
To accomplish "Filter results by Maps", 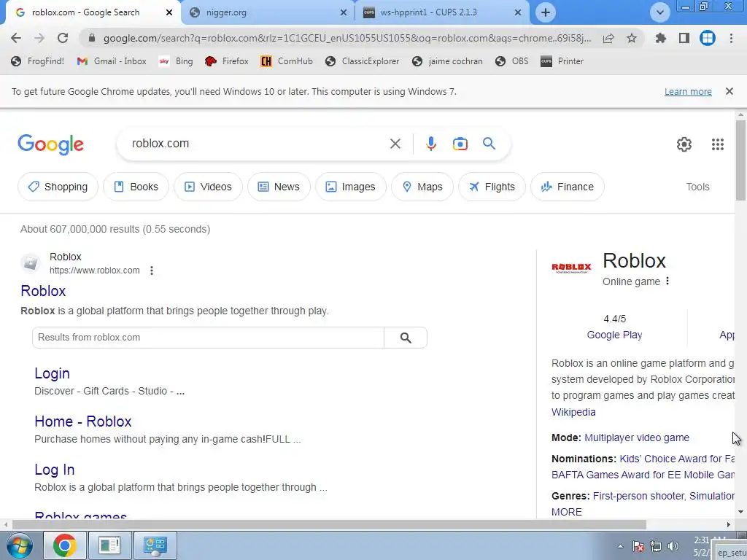I will pos(422,187).
